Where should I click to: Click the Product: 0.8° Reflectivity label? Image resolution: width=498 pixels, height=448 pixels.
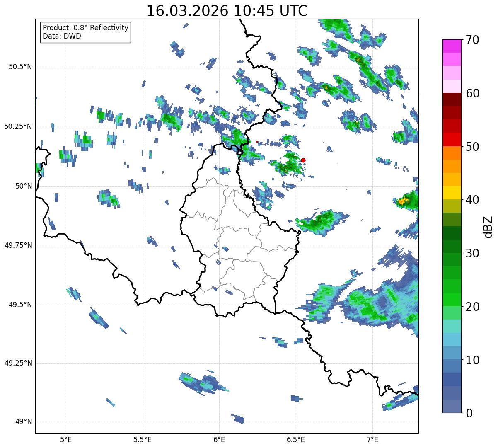coord(86,28)
